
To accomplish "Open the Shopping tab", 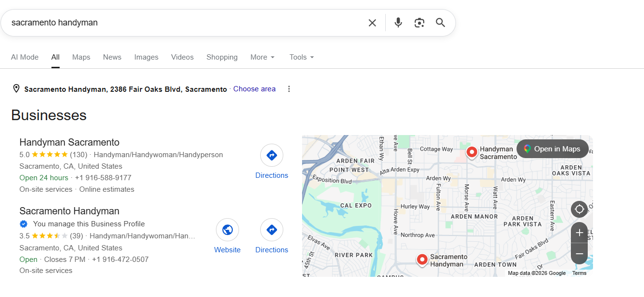I will click(x=222, y=57).
